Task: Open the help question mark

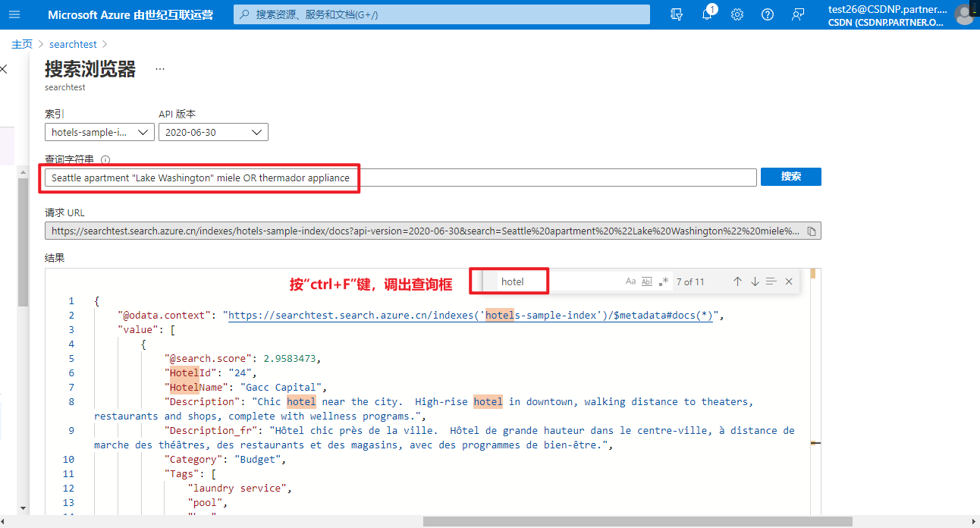Action: coord(768,14)
